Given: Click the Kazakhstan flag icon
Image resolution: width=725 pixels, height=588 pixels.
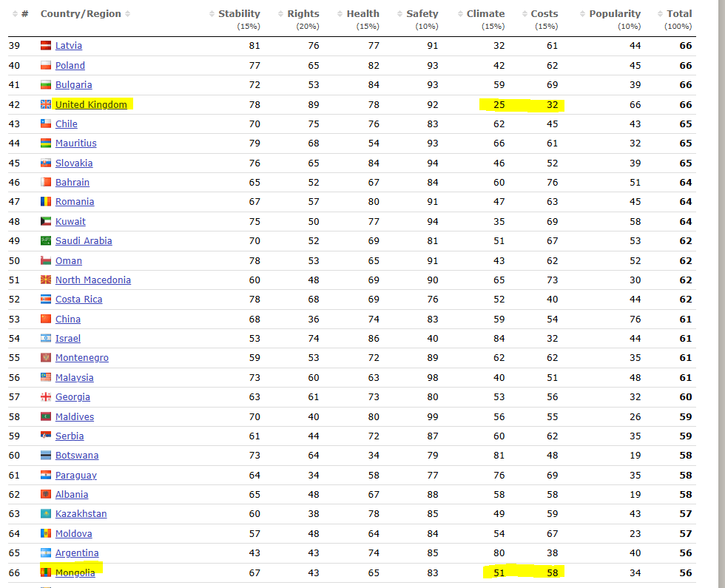Looking at the screenshot, I should pyautogui.click(x=46, y=514).
